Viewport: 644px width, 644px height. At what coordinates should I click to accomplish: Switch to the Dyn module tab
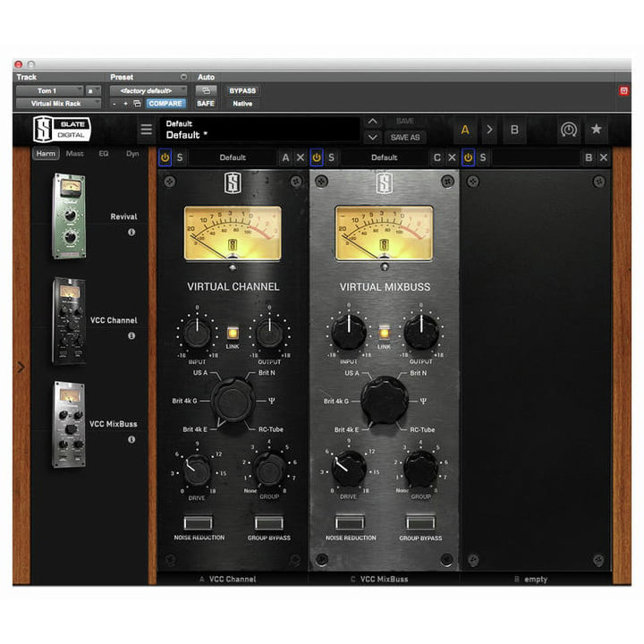tap(132, 154)
